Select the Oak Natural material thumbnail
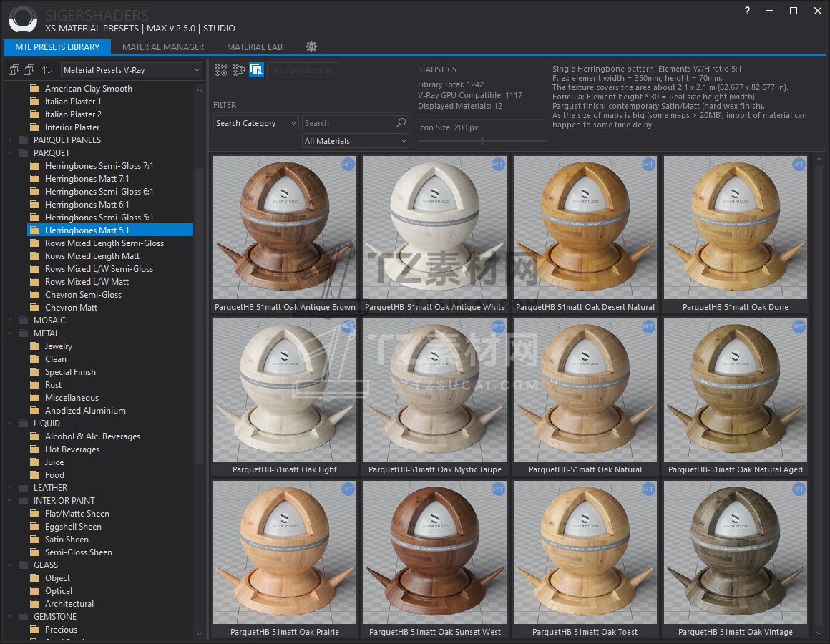Image resolution: width=830 pixels, height=644 pixels. [585, 390]
